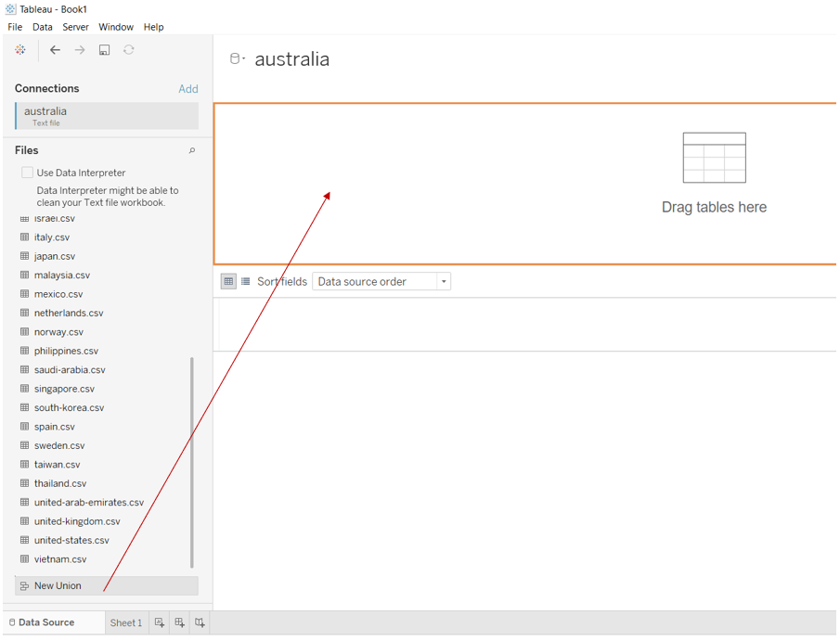Open data source dropdown beside australia title

238,59
